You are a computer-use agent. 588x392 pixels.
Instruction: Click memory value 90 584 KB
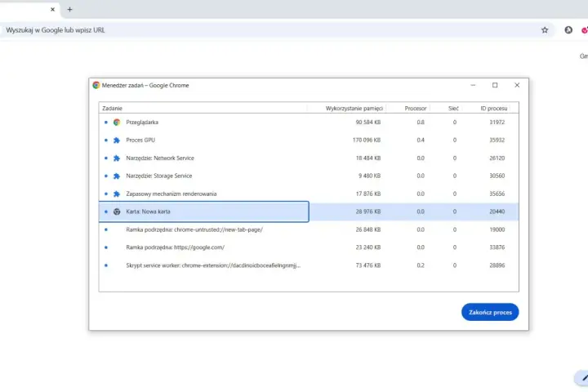[367, 122]
